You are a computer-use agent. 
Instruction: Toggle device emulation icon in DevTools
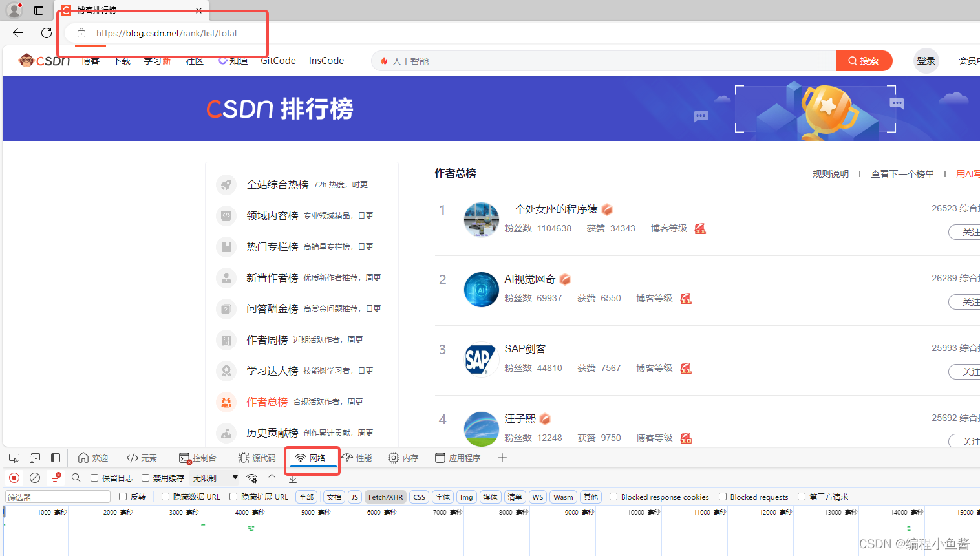click(35, 458)
